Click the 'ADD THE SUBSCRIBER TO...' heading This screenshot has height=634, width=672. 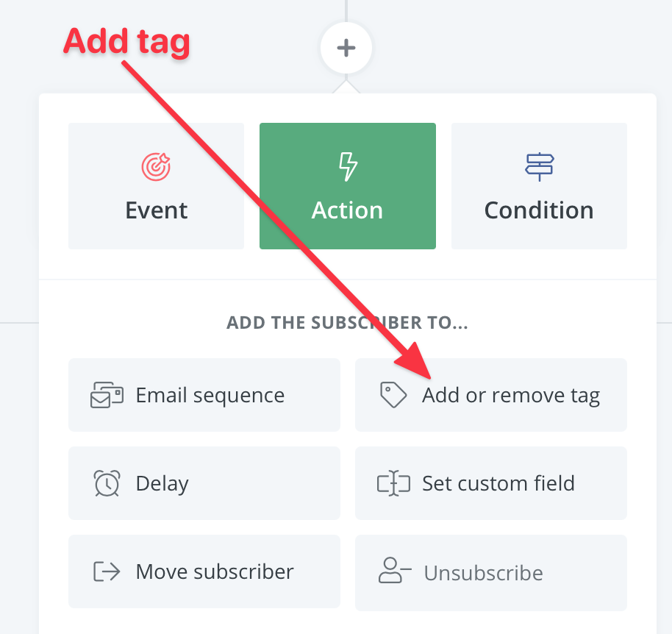click(347, 323)
